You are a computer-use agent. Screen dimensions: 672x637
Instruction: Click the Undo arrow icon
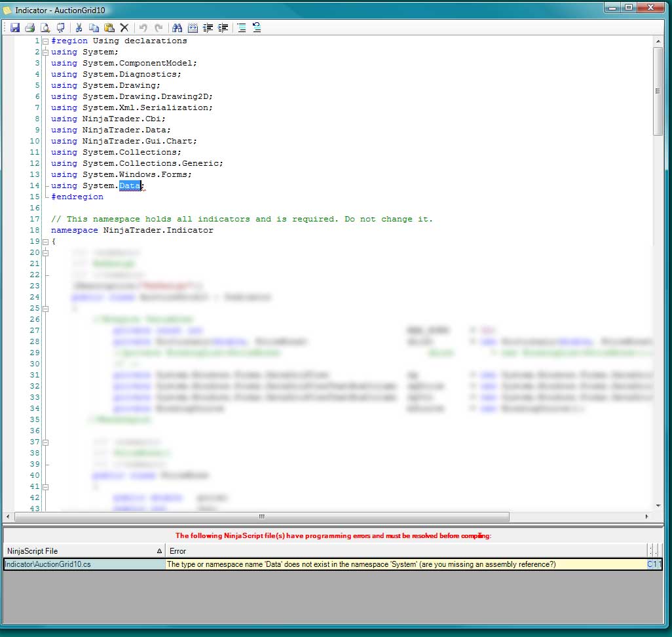point(143,28)
